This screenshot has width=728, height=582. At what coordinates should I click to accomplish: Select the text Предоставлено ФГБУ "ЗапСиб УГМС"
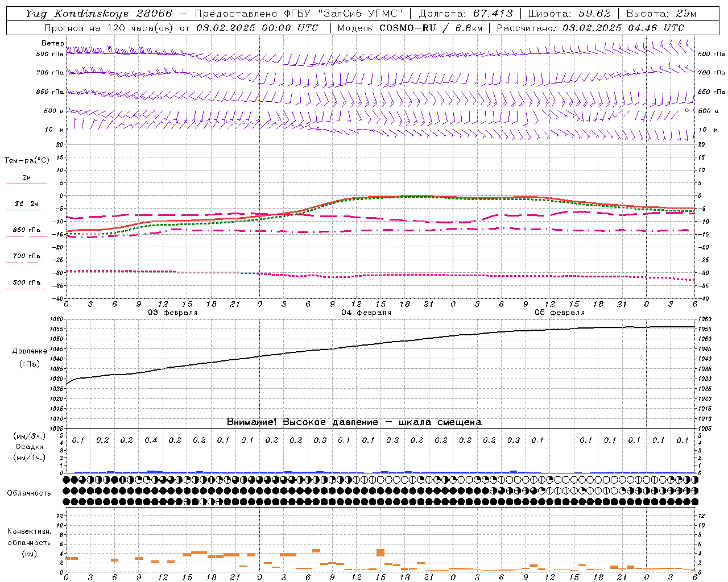299,14
